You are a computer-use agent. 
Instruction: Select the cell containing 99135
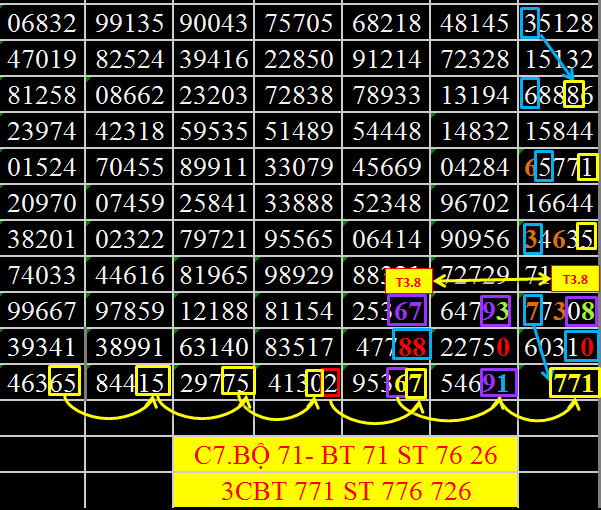click(130, 22)
